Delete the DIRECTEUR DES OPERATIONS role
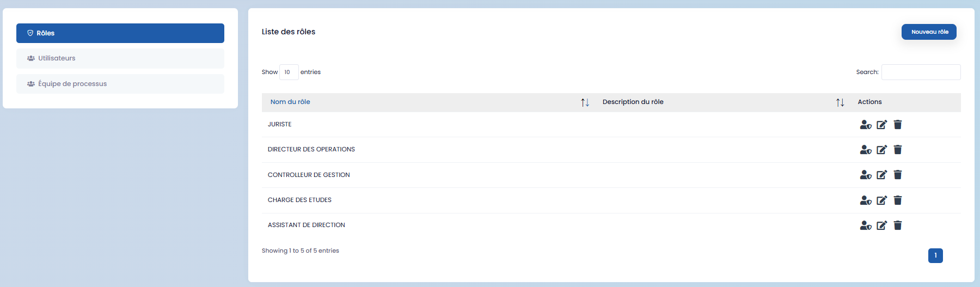Viewport: 980px width, 287px height. coord(898,150)
